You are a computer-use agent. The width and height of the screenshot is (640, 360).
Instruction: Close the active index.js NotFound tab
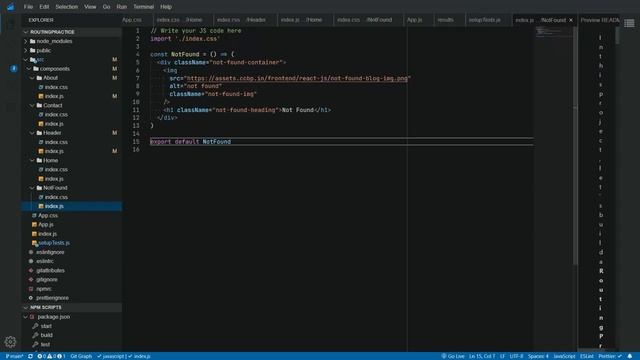click(x=571, y=20)
